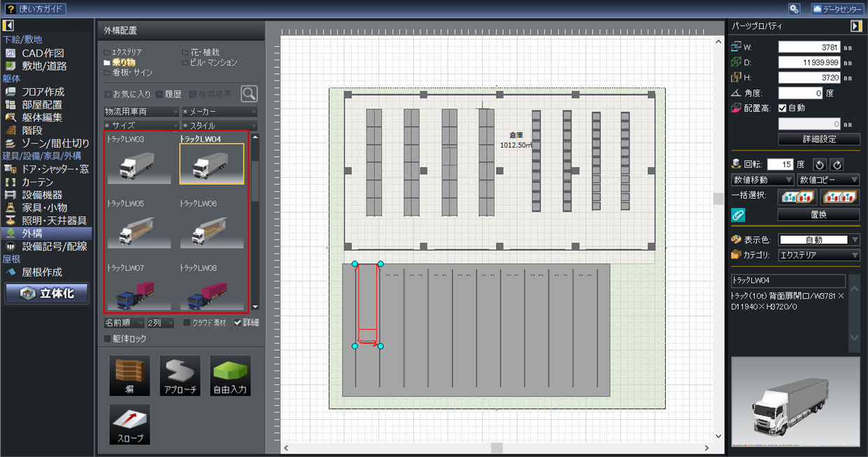Open 家具・小物 in the left menu

[45, 207]
